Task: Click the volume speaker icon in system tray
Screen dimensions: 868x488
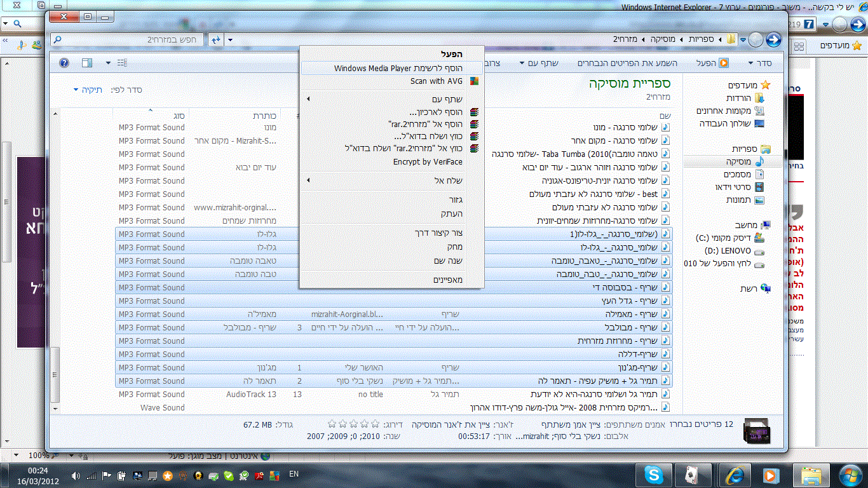Action: pos(76,475)
